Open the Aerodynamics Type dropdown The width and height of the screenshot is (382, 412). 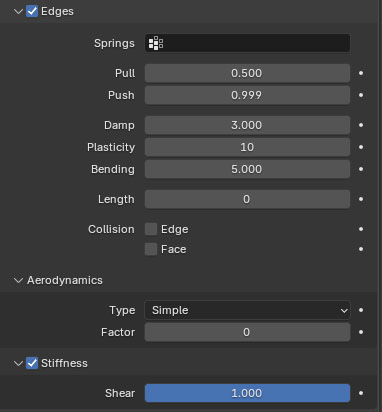click(x=247, y=310)
